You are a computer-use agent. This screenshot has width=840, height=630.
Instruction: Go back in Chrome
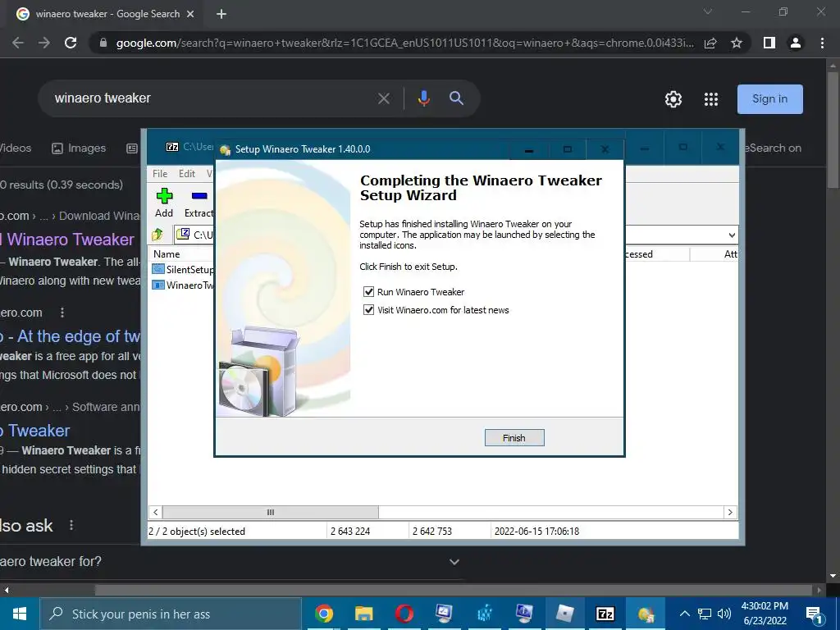click(x=18, y=43)
